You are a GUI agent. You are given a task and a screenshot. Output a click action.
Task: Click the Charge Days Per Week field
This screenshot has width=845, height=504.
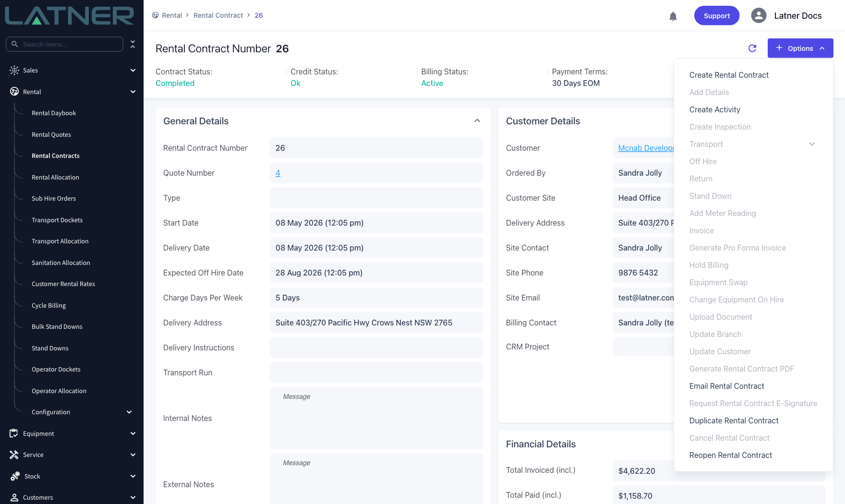[376, 298]
